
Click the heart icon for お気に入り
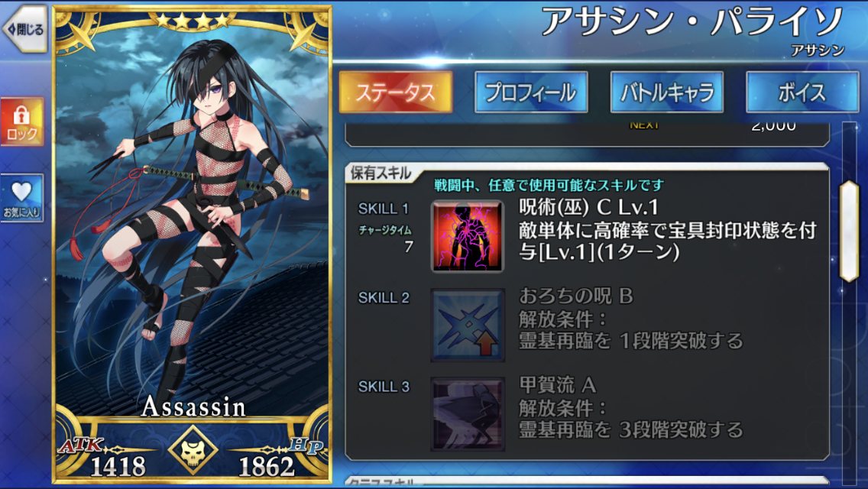(21, 192)
